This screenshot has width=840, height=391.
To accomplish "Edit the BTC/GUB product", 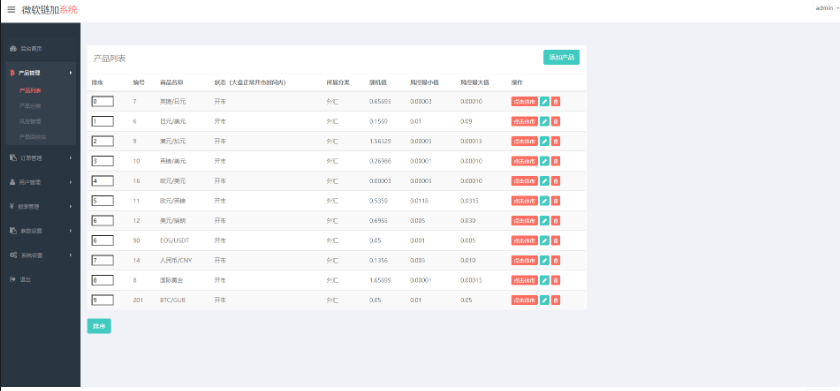I will pyautogui.click(x=544, y=300).
